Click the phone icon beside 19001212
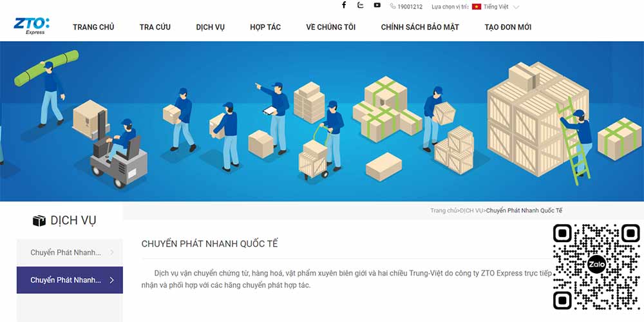 [393, 6]
